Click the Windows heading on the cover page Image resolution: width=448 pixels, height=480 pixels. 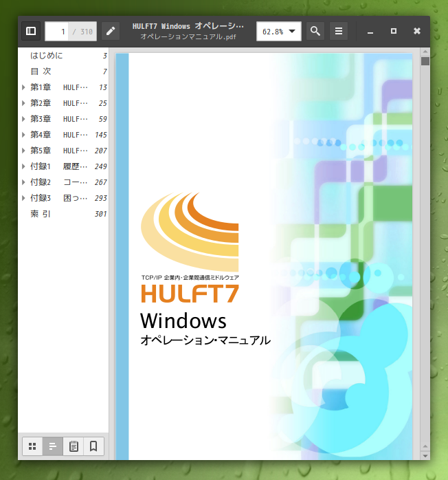[183, 321]
